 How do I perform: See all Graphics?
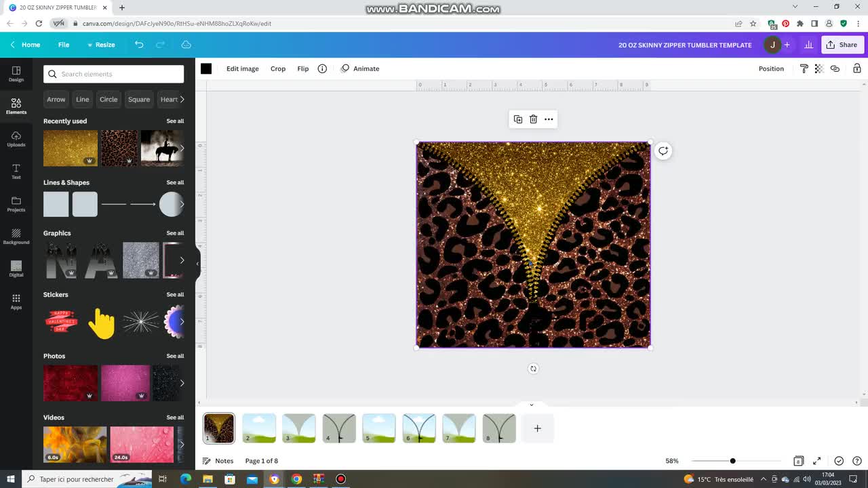(175, 233)
